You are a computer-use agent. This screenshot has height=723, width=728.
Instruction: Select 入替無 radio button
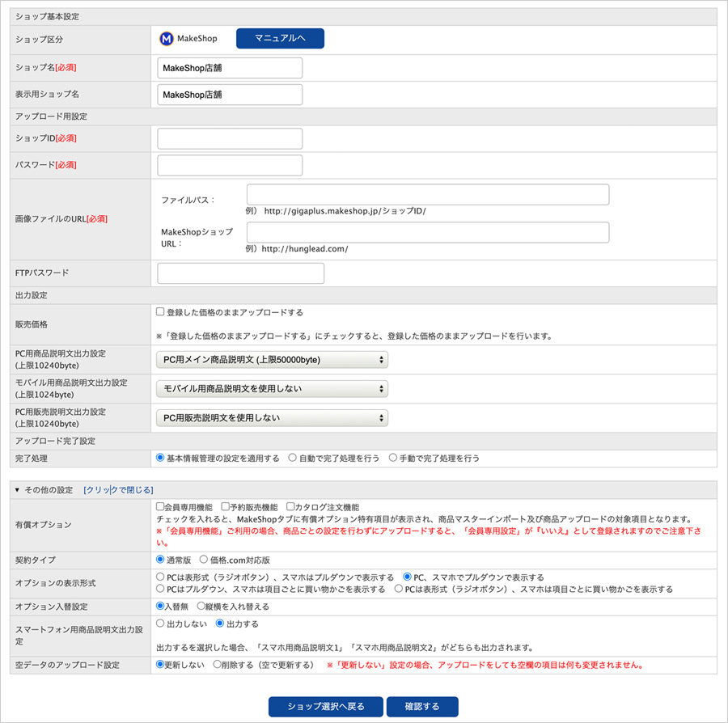(x=160, y=606)
